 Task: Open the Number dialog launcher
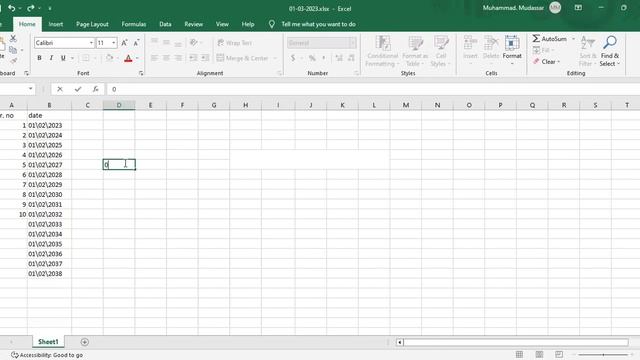pyautogui.click(x=356, y=73)
